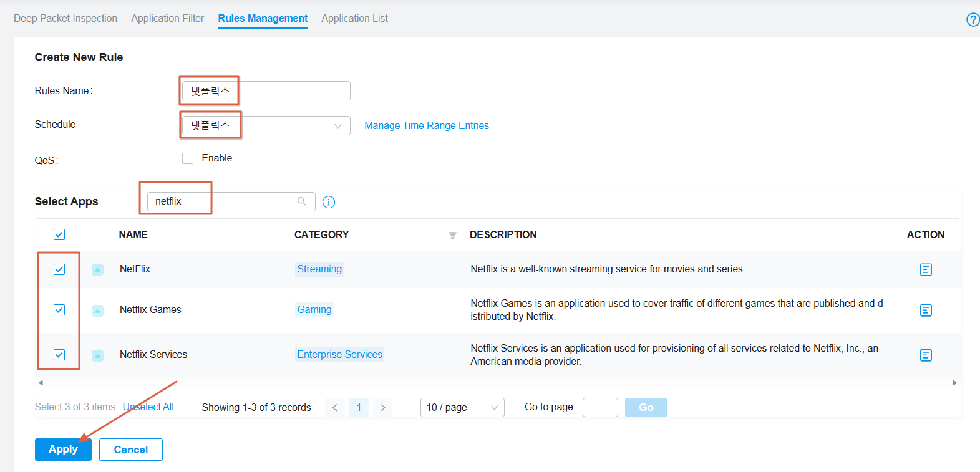Open the CATEGORY column filter icon
Screen dimensions: 980x472
point(453,235)
